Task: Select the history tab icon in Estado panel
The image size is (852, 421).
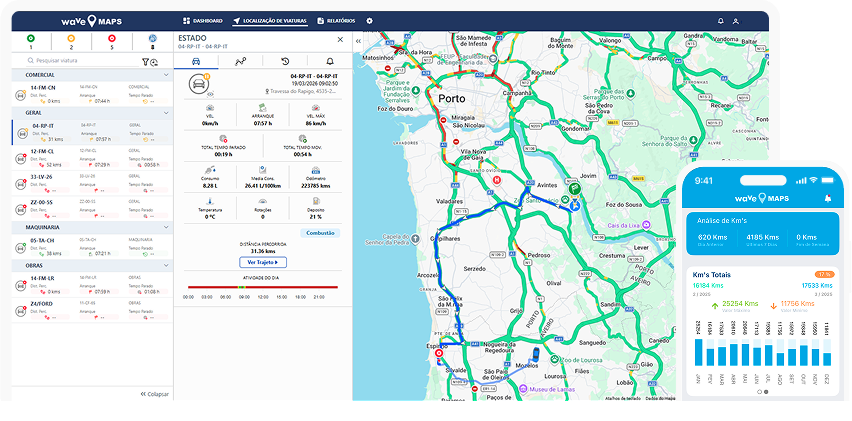Action: (285, 61)
